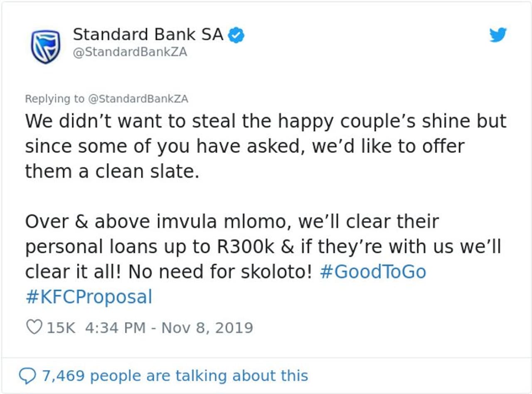Open the Standard Bank SA display name

pos(148,35)
